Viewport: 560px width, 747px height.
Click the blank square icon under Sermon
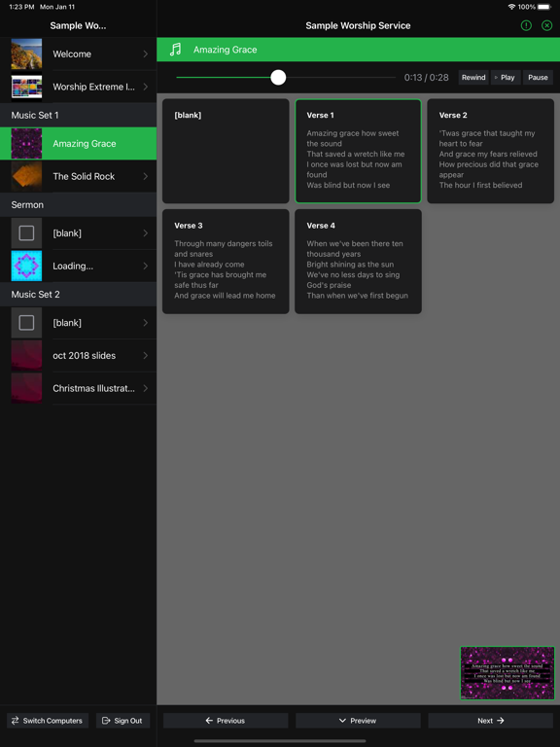click(x=26, y=233)
